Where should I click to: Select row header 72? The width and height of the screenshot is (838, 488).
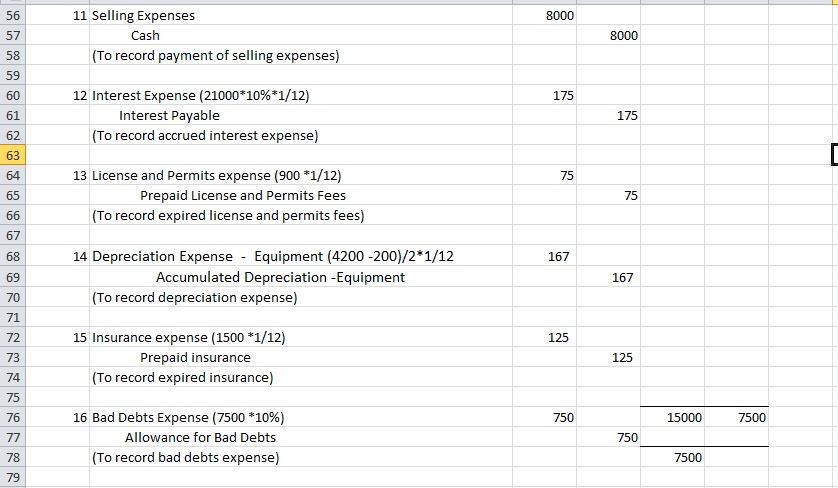coord(12,337)
